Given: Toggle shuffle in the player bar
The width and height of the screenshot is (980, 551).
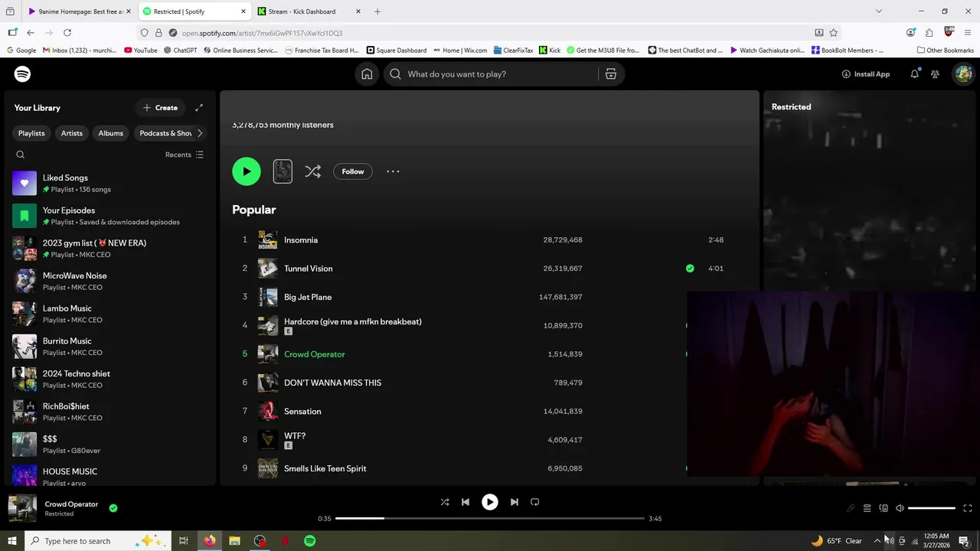Looking at the screenshot, I should point(445,502).
